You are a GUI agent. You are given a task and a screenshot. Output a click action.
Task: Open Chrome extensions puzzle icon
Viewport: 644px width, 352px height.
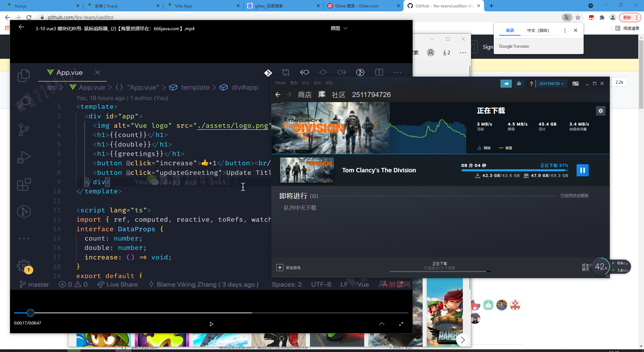point(602,17)
